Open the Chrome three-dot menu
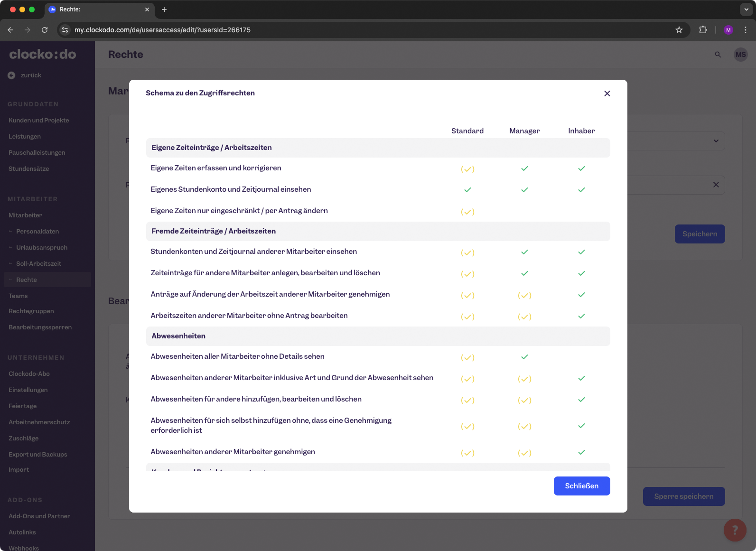Screen dimensions: 756x551 746,30
